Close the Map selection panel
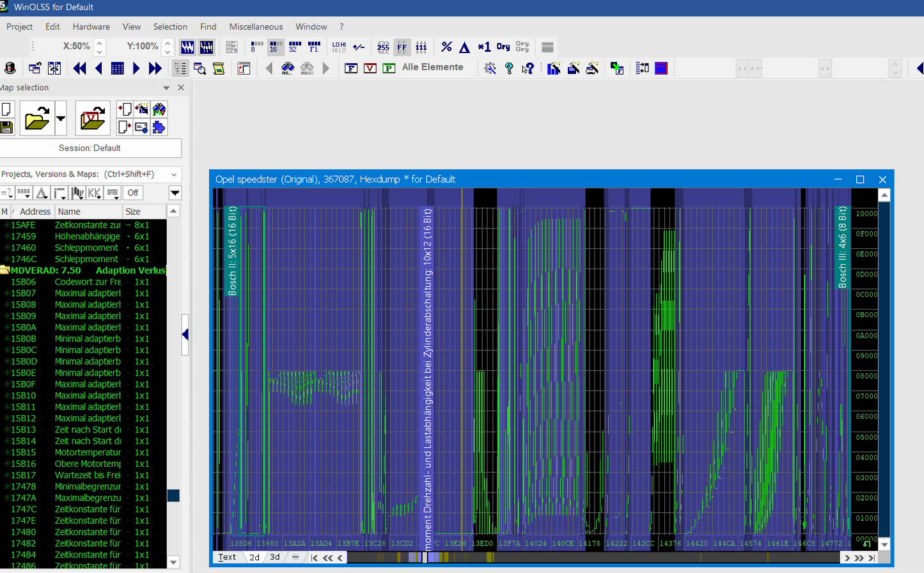The image size is (924, 573). click(181, 88)
